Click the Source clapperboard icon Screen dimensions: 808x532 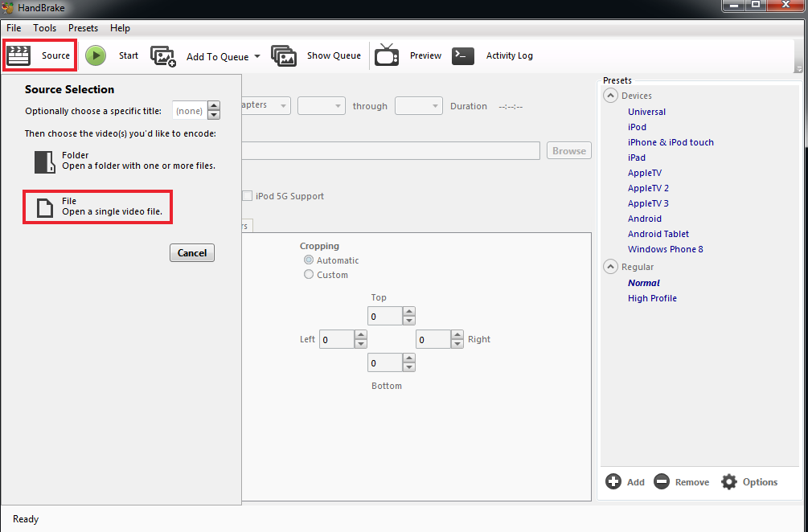point(18,55)
